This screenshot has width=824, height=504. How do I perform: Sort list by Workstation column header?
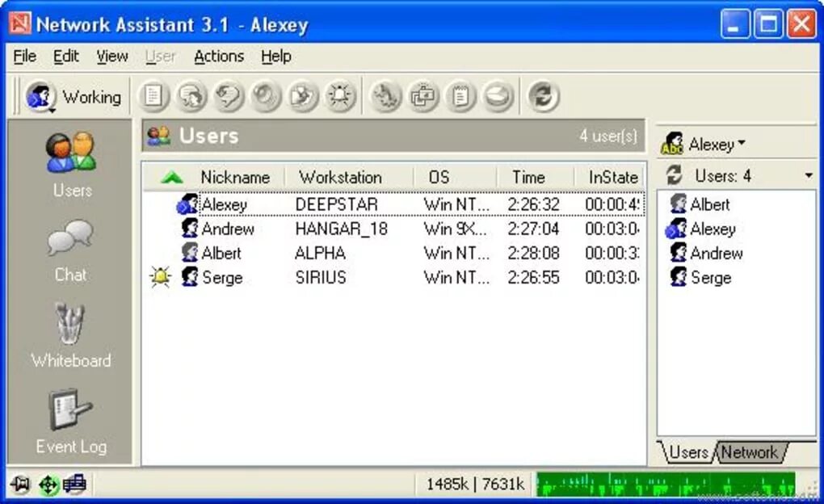(341, 177)
